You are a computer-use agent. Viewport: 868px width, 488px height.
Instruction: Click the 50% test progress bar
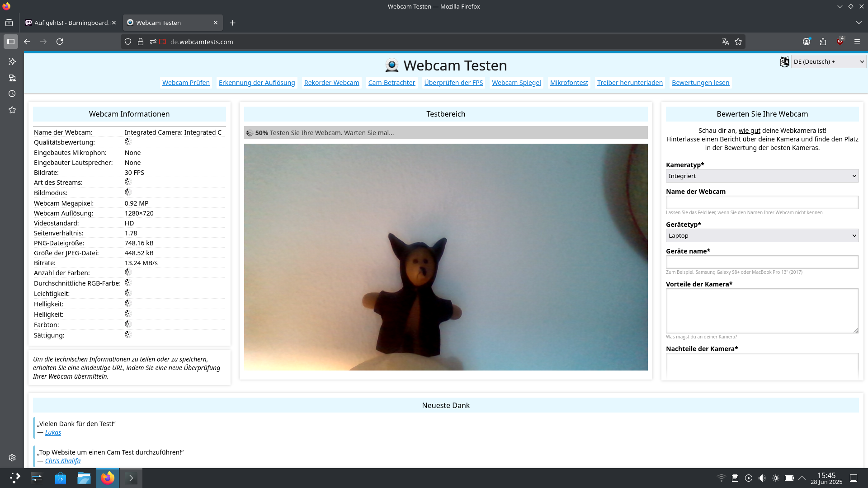coord(445,133)
